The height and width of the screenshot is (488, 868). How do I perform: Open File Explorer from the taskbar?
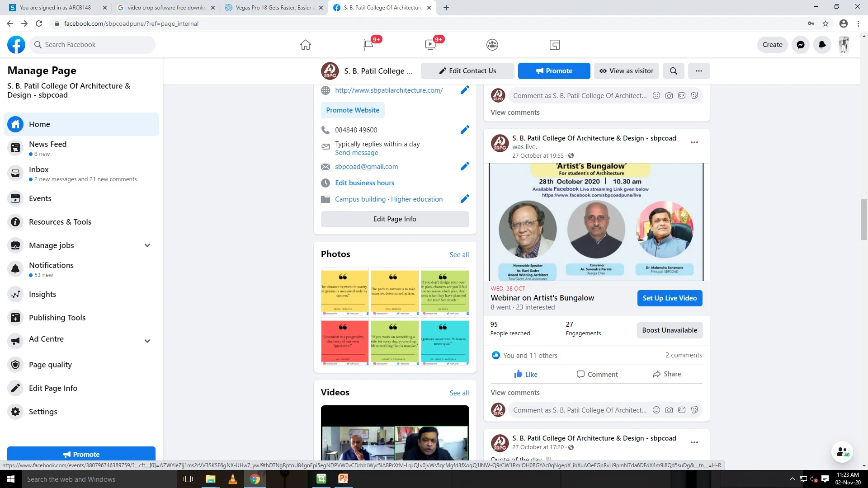[x=211, y=479]
